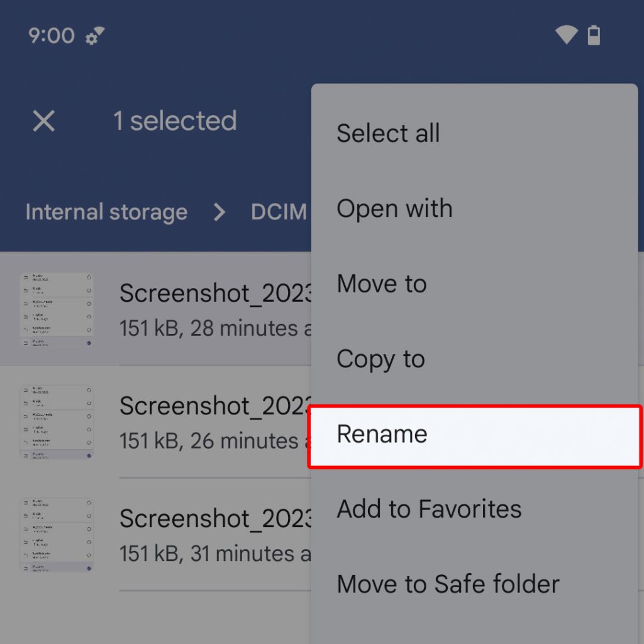Select the Copy to menu option

380,359
